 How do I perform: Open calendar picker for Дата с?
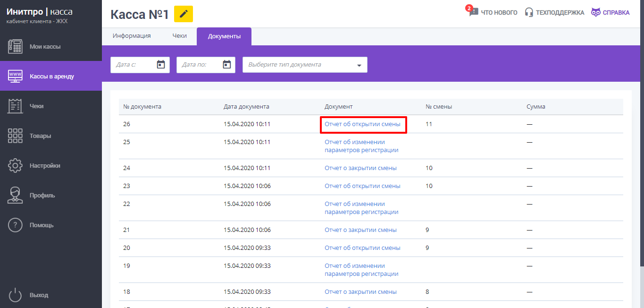click(x=161, y=65)
